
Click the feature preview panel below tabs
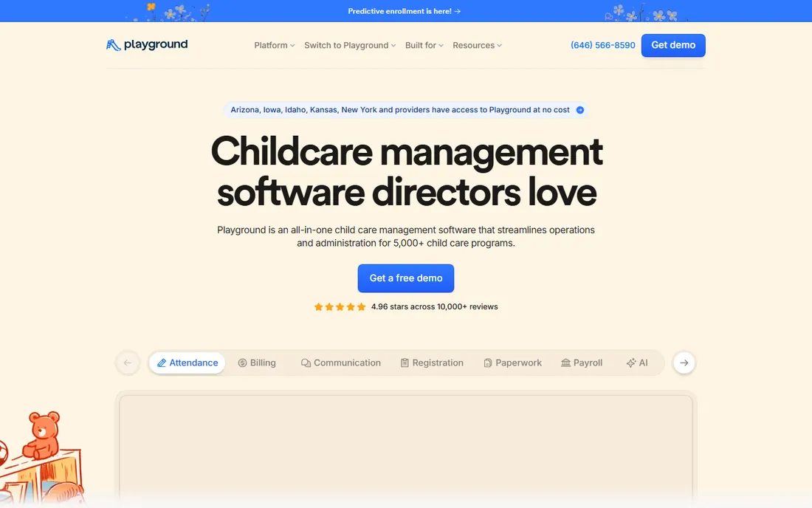pos(406,448)
